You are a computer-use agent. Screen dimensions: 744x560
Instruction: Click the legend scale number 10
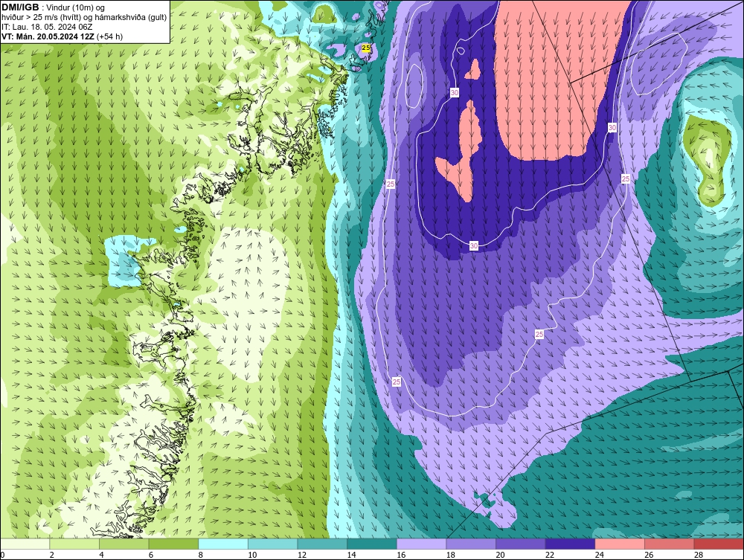click(x=252, y=555)
